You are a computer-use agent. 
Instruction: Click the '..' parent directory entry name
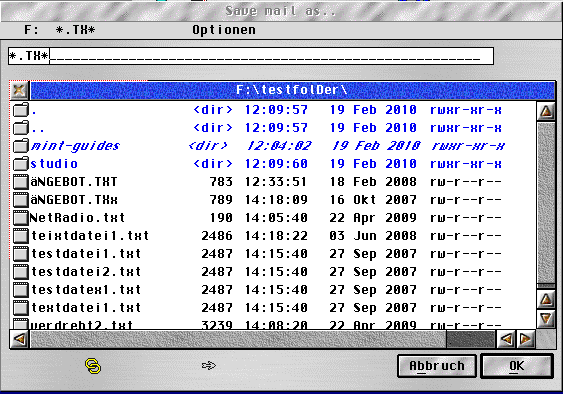(38, 130)
